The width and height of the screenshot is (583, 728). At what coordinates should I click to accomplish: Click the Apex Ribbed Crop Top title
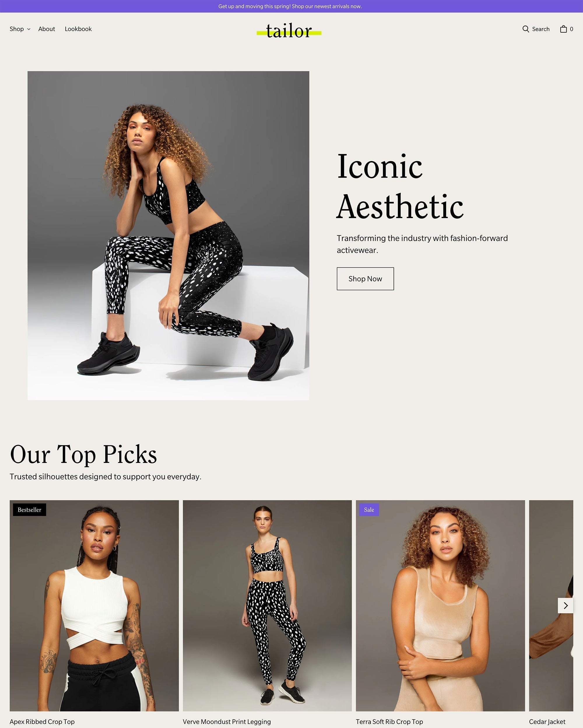42,722
